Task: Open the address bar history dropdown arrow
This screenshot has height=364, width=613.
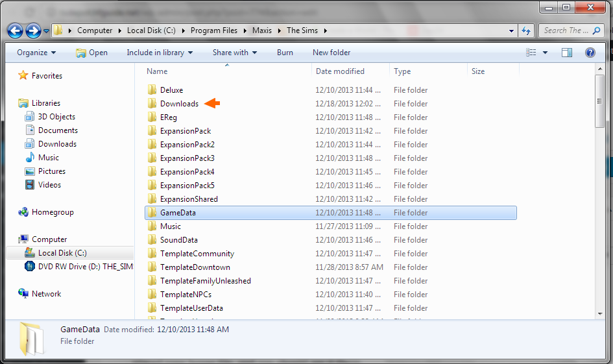Action: click(512, 30)
